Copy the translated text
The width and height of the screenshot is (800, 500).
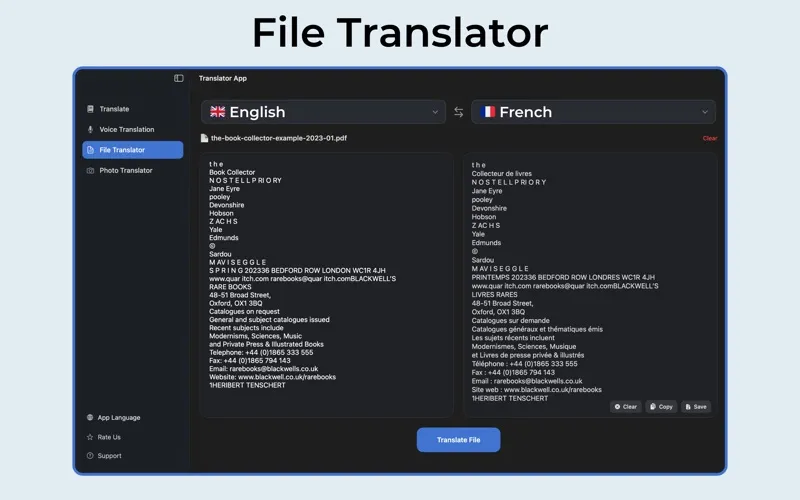coord(661,407)
